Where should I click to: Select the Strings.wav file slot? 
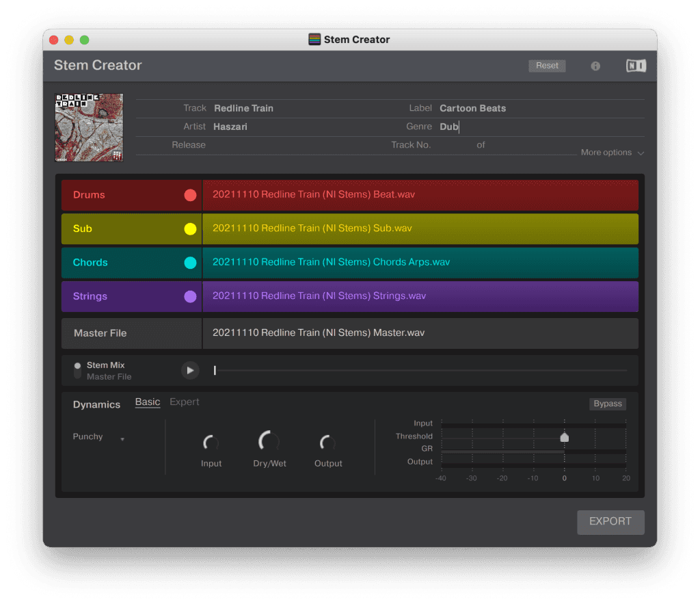pos(420,296)
